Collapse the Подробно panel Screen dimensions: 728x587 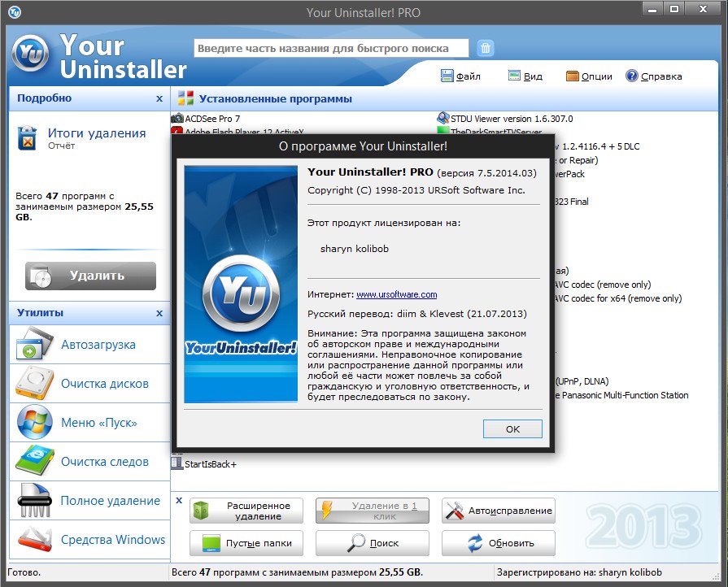[x=159, y=98]
